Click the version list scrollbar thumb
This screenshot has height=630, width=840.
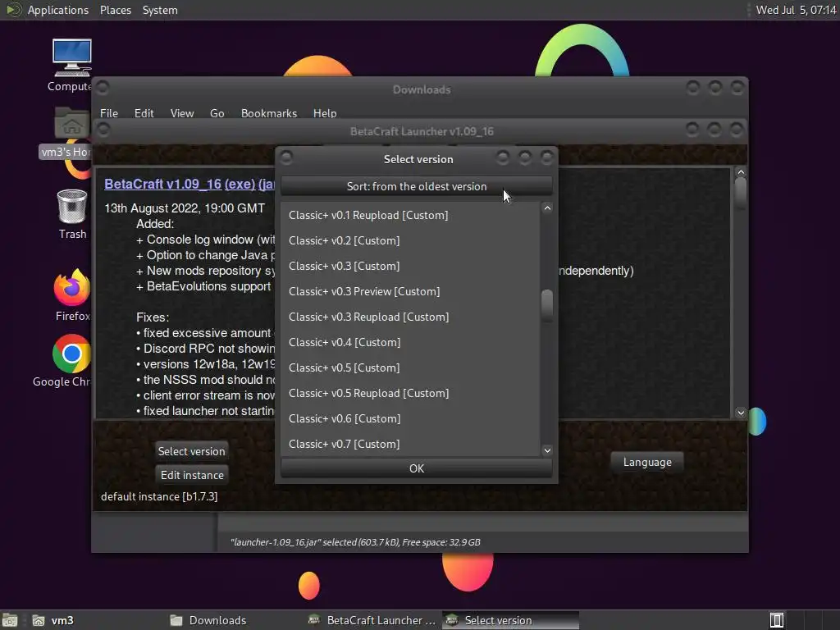tap(547, 304)
